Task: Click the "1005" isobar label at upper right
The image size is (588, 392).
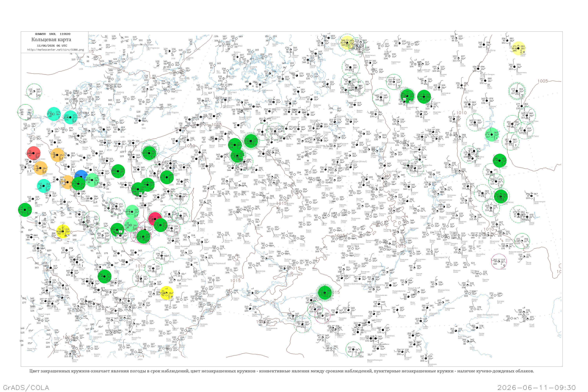Action: (x=543, y=81)
